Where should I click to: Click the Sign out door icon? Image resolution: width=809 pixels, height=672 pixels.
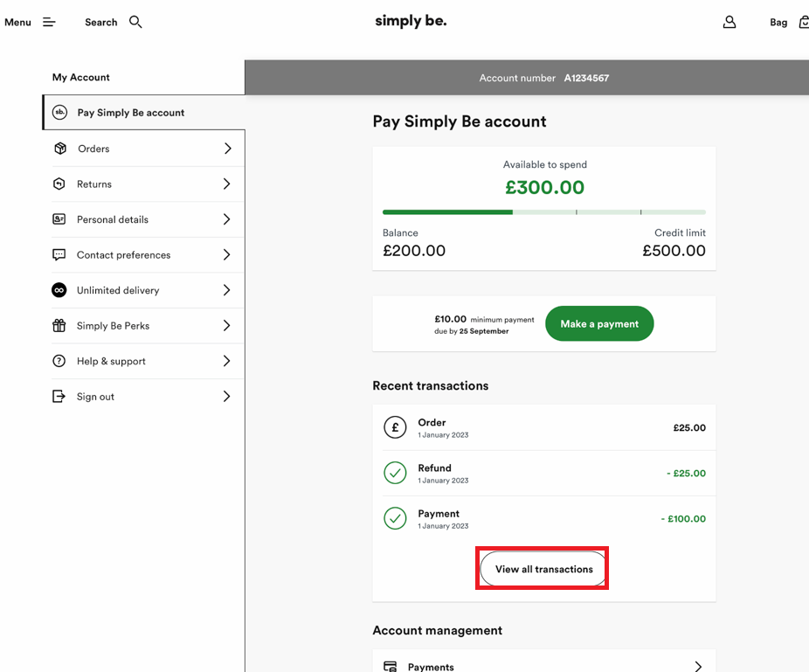coord(59,397)
